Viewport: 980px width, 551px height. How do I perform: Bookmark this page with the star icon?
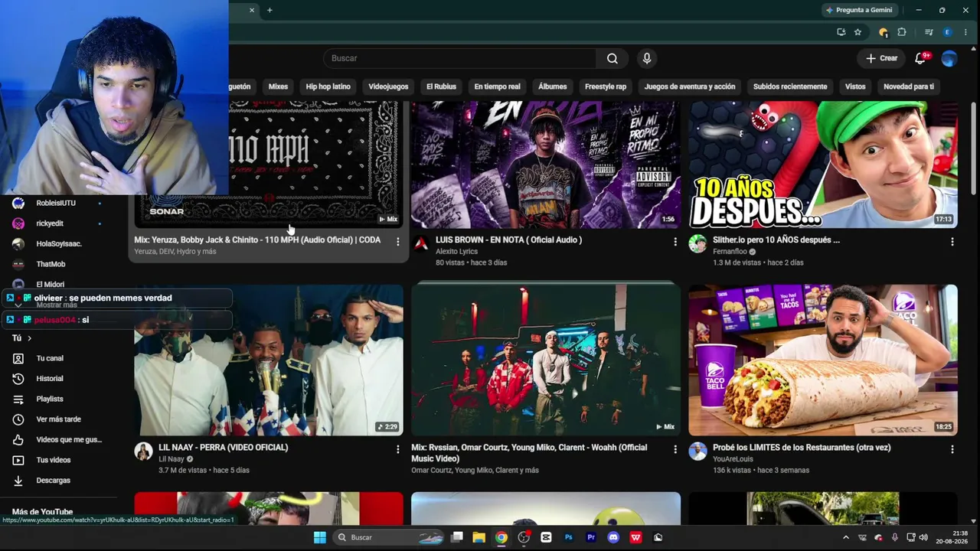(x=858, y=32)
